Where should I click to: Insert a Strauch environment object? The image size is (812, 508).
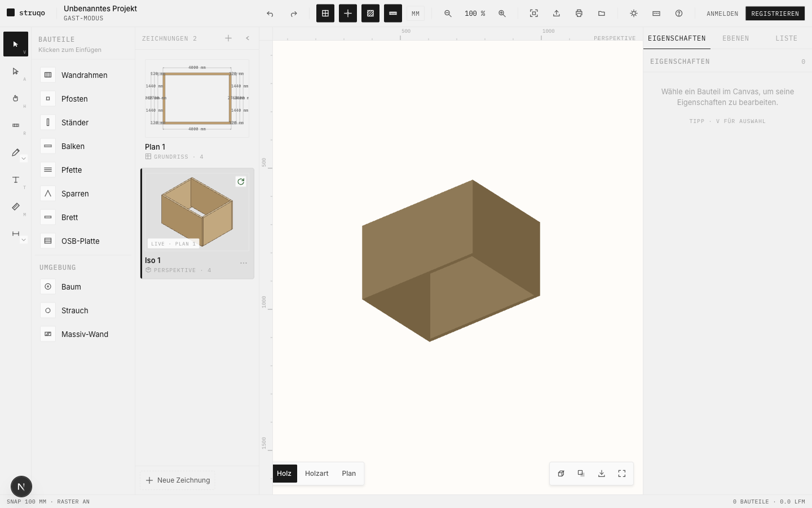[x=83, y=310]
